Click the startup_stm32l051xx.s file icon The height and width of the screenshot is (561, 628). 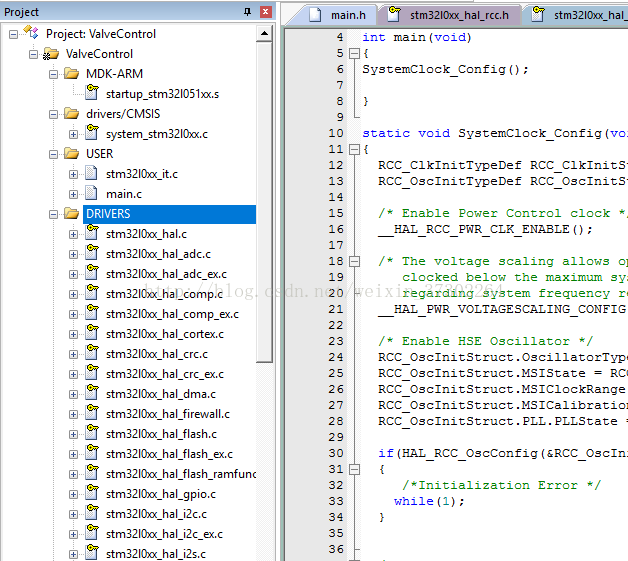tap(91, 94)
